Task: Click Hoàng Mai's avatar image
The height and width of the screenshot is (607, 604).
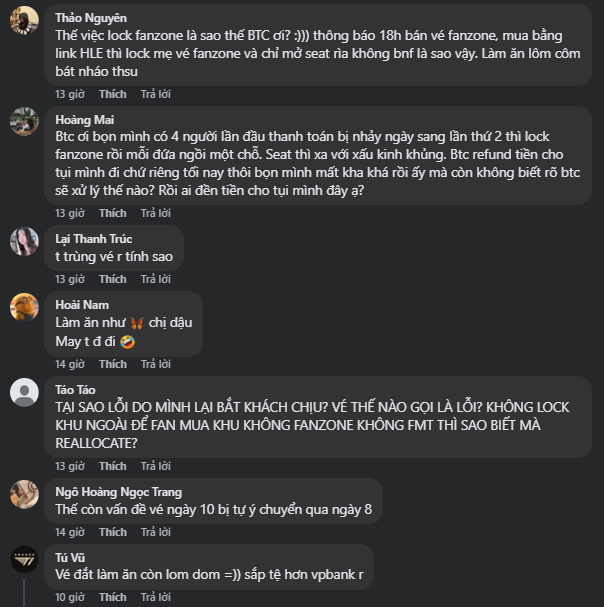Action: click(24, 121)
